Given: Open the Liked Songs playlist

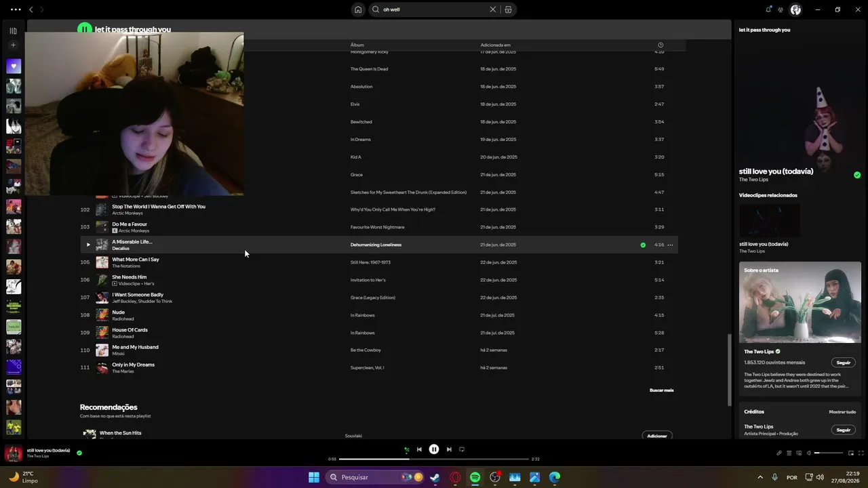Looking at the screenshot, I should [14, 66].
